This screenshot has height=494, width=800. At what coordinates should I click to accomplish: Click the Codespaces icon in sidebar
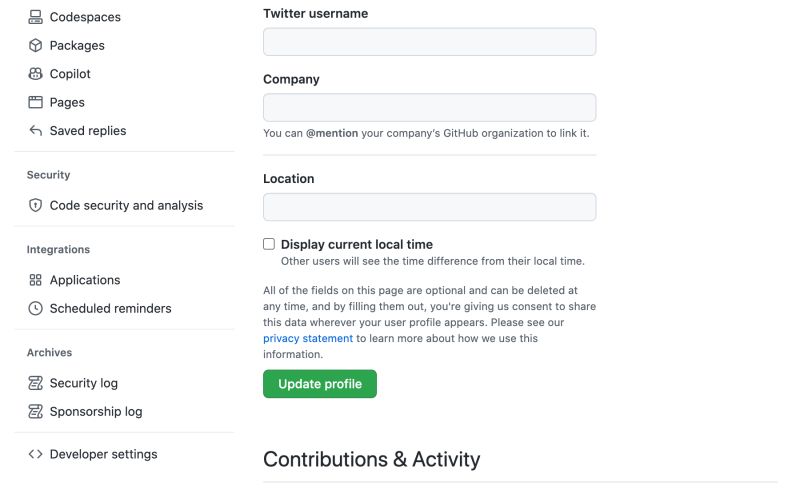[35, 17]
